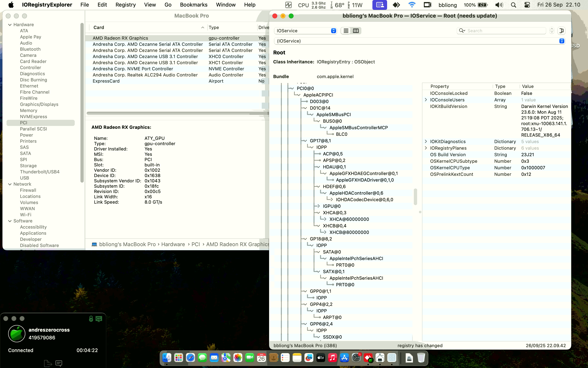Expand the IGPU@0 tree node

(x=318, y=206)
